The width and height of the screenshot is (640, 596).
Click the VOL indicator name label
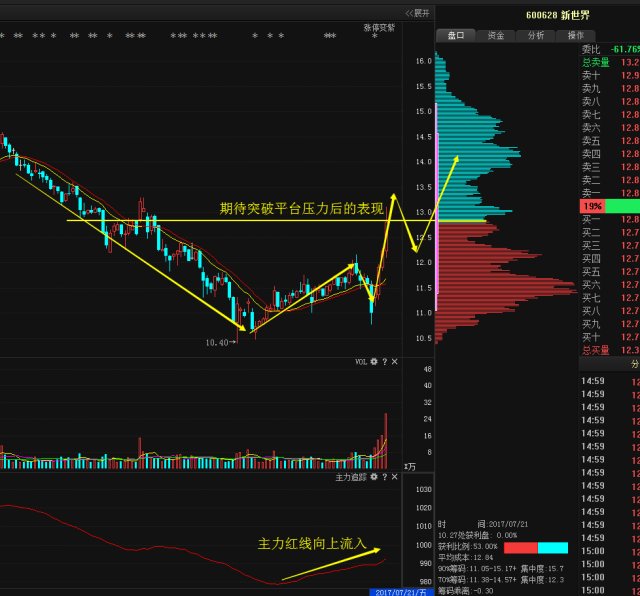click(360, 362)
